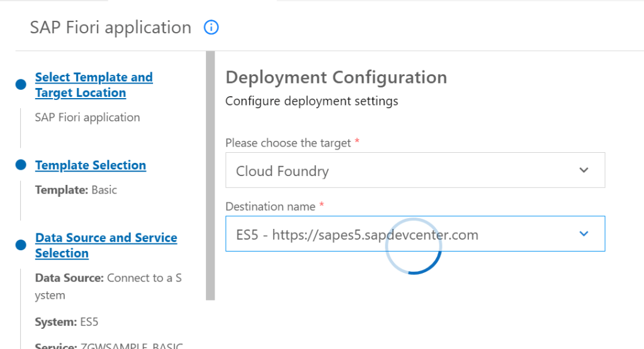
Task: Click the circular loading spinner
Action: 413,246
